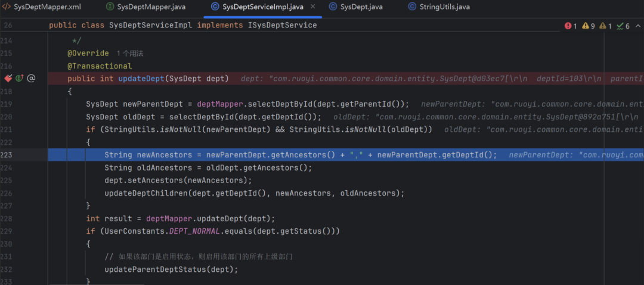Toggle the method breakpoint on line 217
Image resolution: width=644 pixels, height=285 pixels.
click(7, 79)
